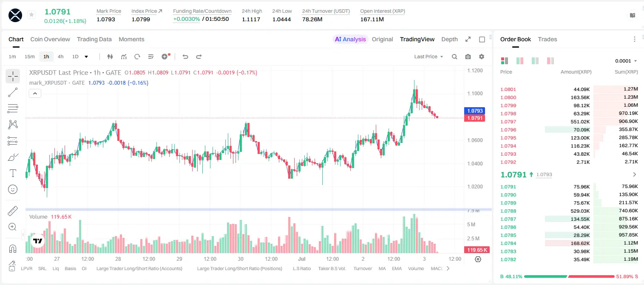Toggle the single-pane layout square icon
The width and height of the screenshot is (644, 285).
click(x=482, y=39)
